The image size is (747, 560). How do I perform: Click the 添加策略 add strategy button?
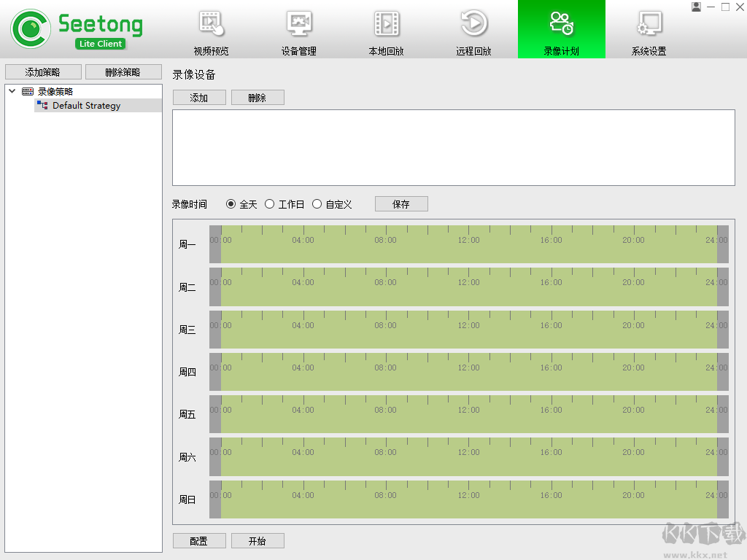[44, 71]
